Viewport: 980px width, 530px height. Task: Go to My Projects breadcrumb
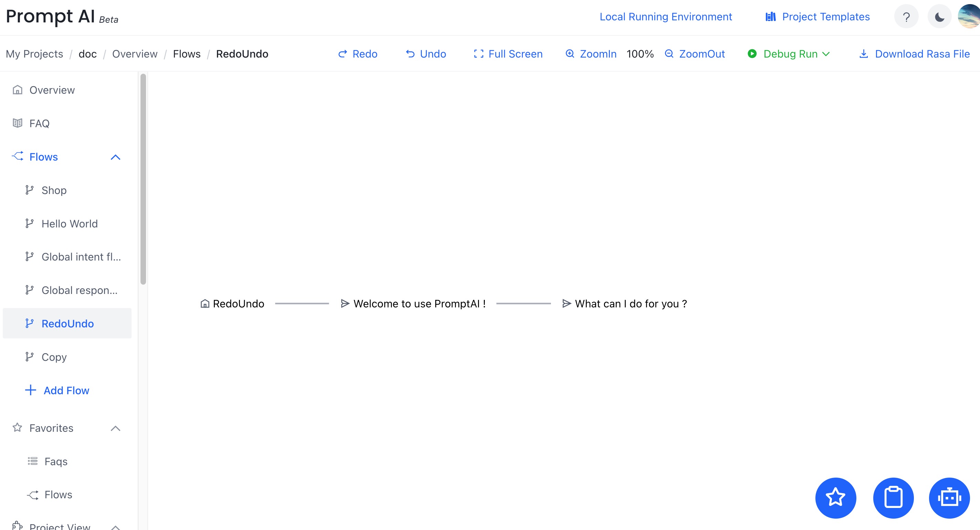(x=35, y=54)
